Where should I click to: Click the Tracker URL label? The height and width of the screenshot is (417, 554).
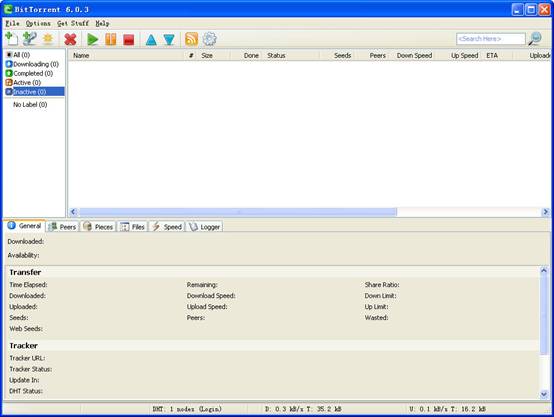point(27,358)
